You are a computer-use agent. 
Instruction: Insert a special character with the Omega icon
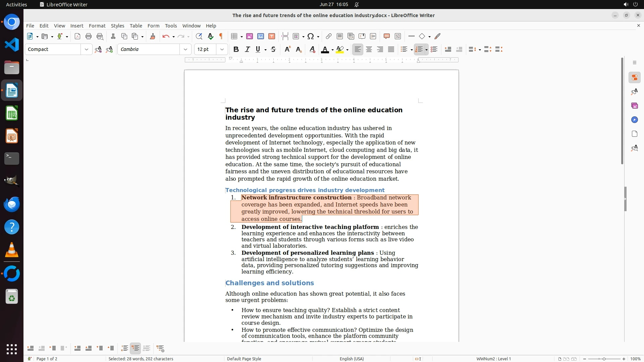coord(311,37)
